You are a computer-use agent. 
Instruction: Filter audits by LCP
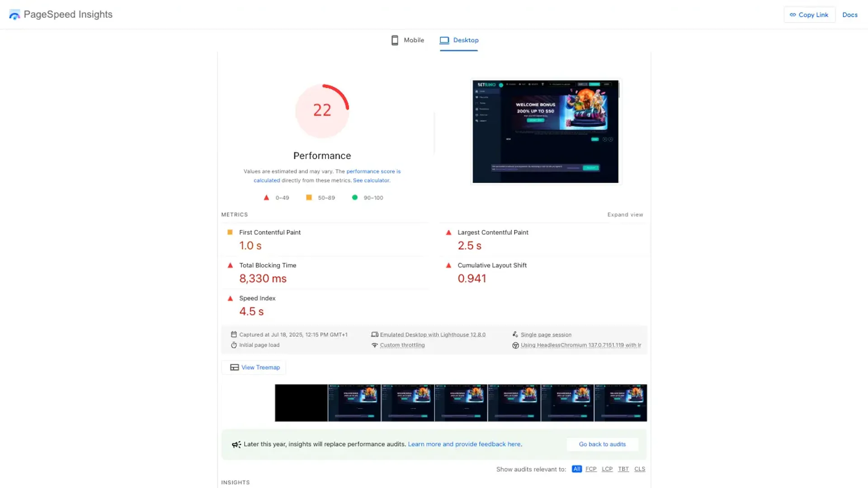607,469
